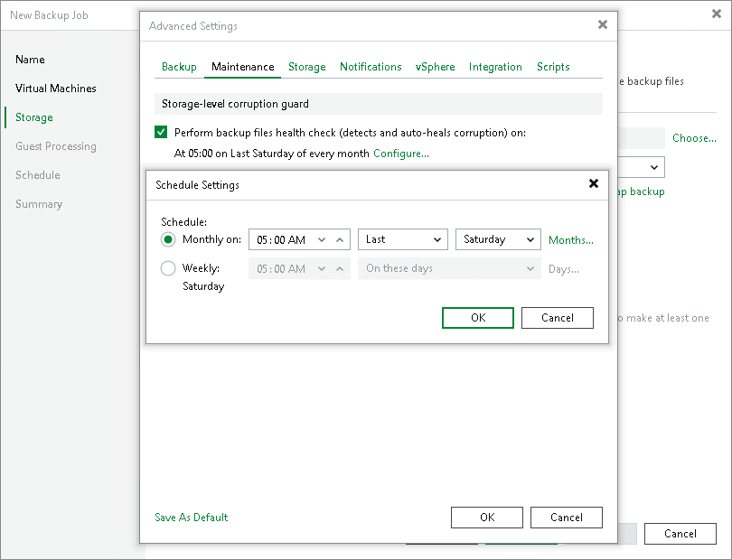Go to the Storage wizard step

(x=34, y=117)
